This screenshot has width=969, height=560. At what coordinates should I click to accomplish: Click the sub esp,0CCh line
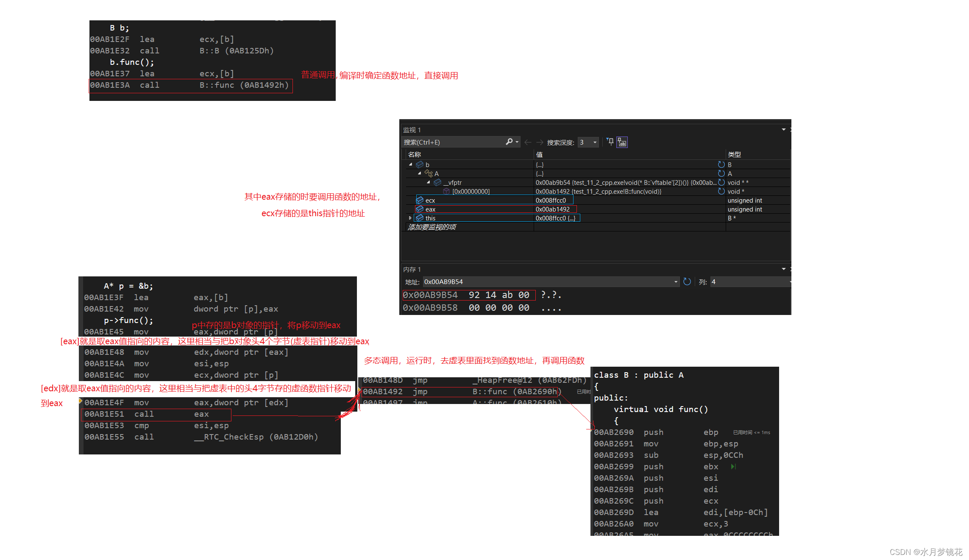[x=668, y=455]
